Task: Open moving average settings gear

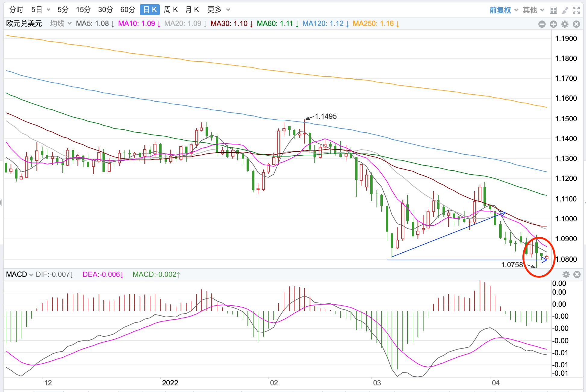Action: click(565, 24)
